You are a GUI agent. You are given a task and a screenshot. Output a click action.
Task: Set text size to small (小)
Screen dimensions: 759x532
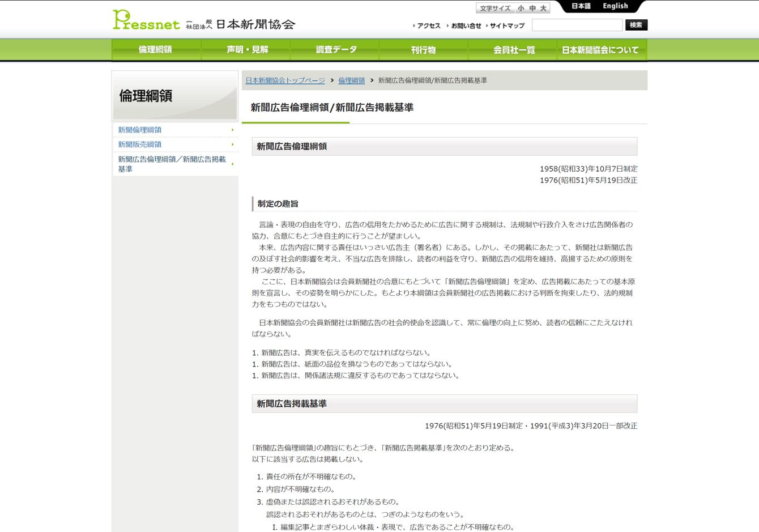[x=521, y=8]
